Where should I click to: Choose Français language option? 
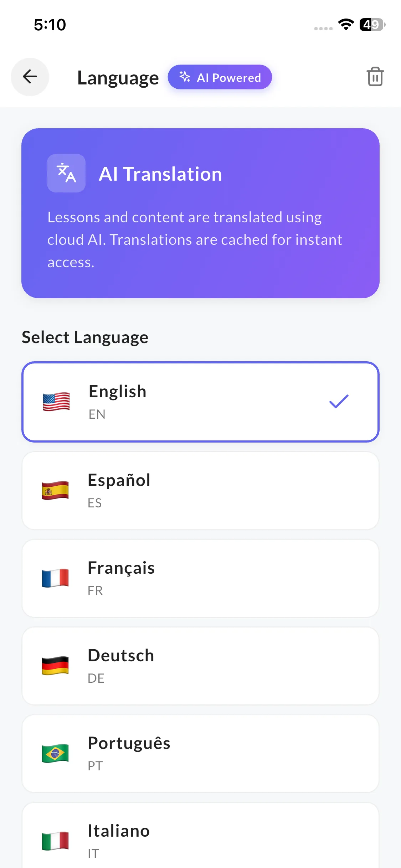click(200, 578)
